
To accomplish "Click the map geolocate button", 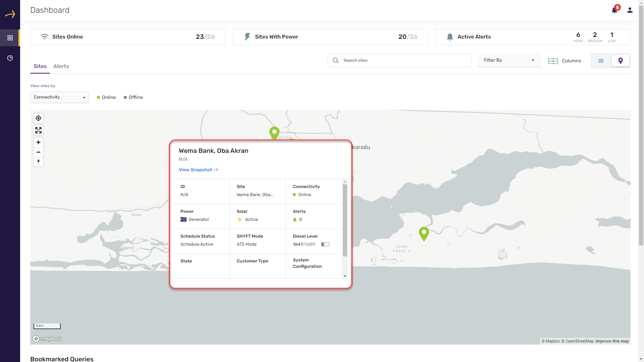I will click(x=38, y=118).
